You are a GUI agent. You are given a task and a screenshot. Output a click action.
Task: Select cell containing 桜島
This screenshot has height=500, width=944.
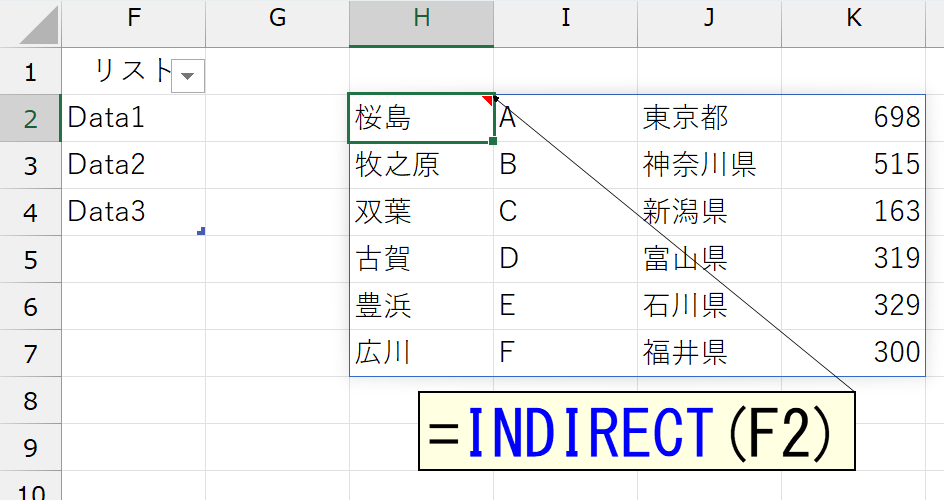(x=421, y=118)
